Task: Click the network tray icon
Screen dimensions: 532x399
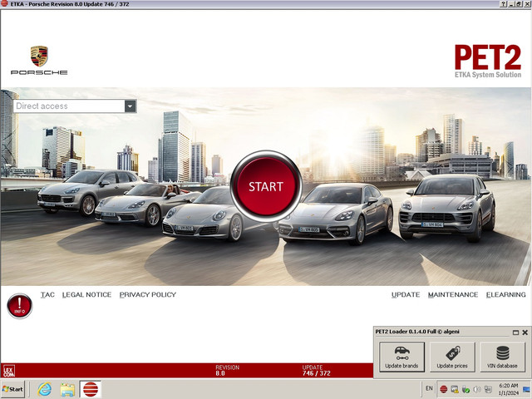Action: tap(488, 390)
